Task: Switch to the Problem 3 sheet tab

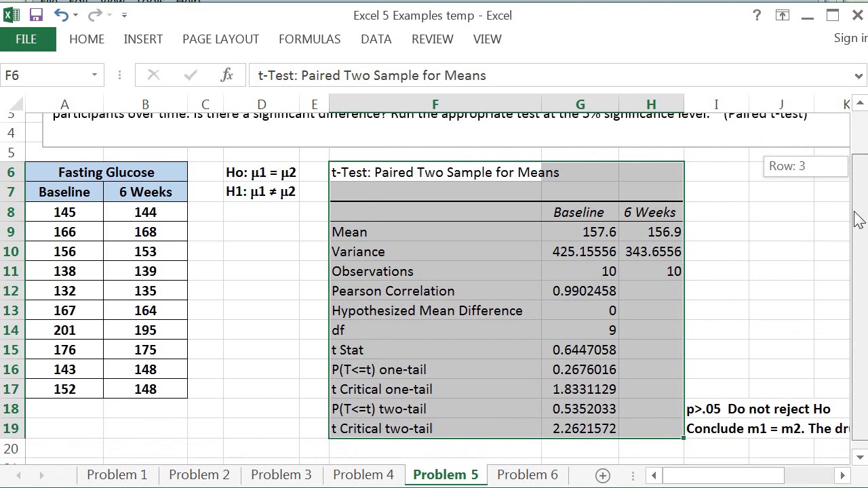Action: 281,474
